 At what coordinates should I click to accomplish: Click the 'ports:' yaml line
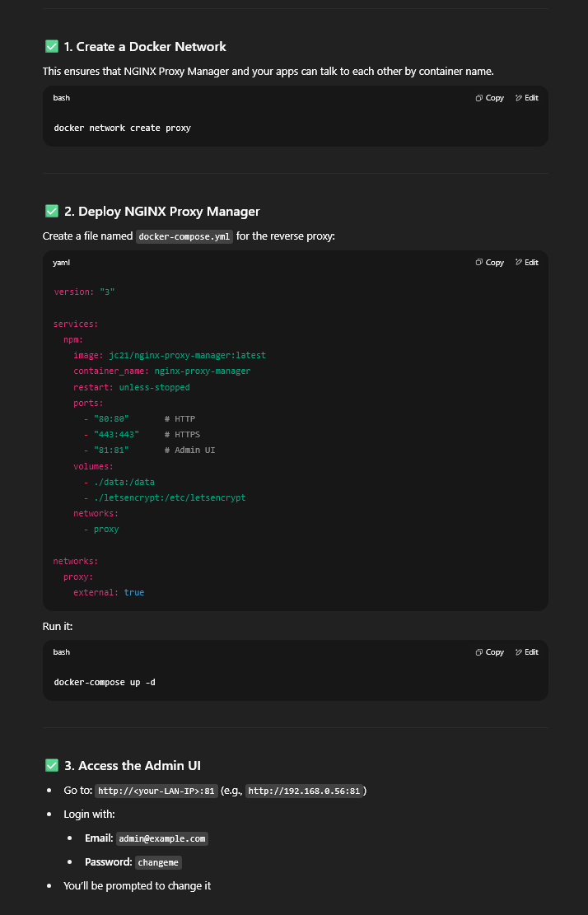(89, 403)
